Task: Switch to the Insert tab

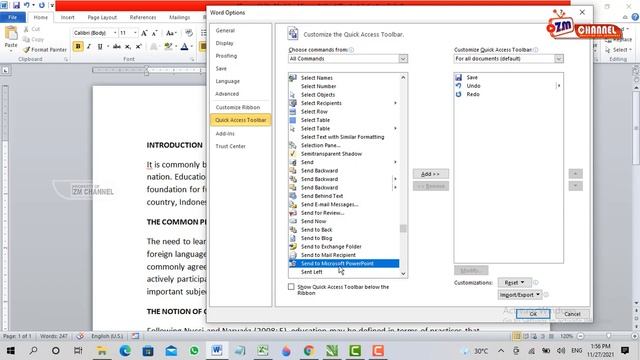Action: 67,17
